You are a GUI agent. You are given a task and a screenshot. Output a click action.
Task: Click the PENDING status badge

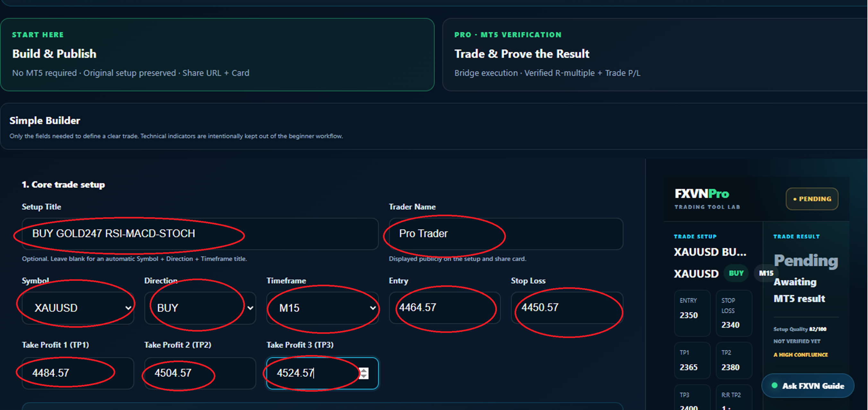[x=812, y=199]
